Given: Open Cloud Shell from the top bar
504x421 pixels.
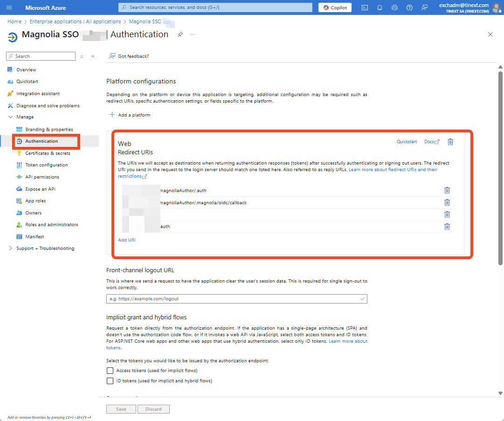Looking at the screenshot, I should (365, 7).
